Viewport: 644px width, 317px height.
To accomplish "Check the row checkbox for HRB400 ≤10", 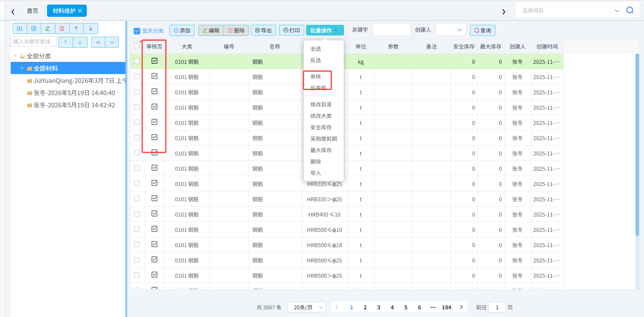I will [137, 214].
